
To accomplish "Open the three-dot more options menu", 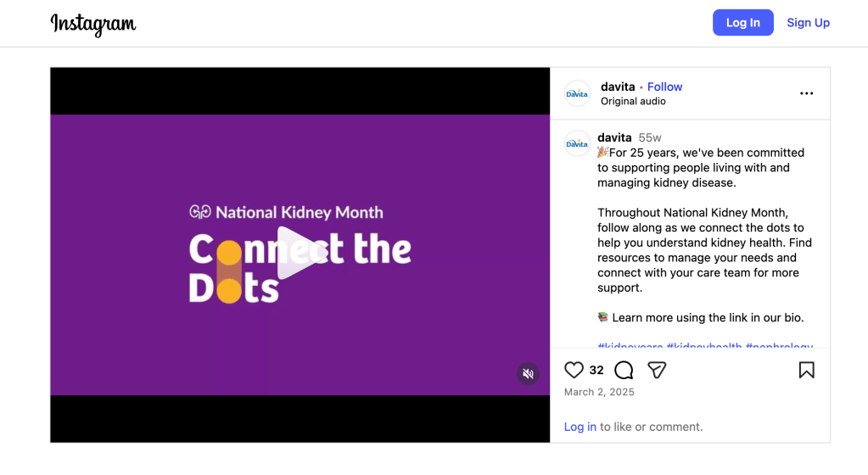I will tap(806, 93).
